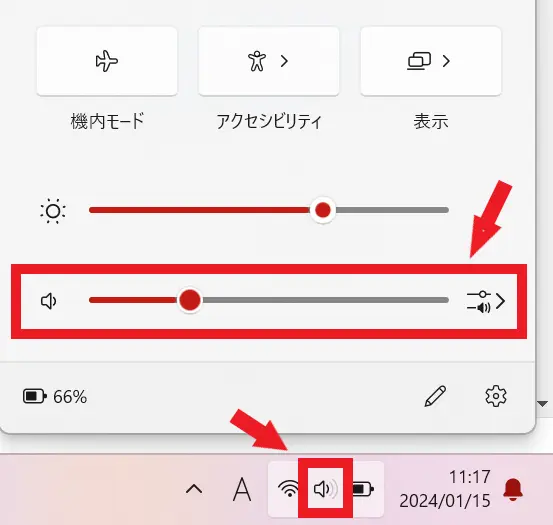Click the battery icon in taskbar

(363, 489)
